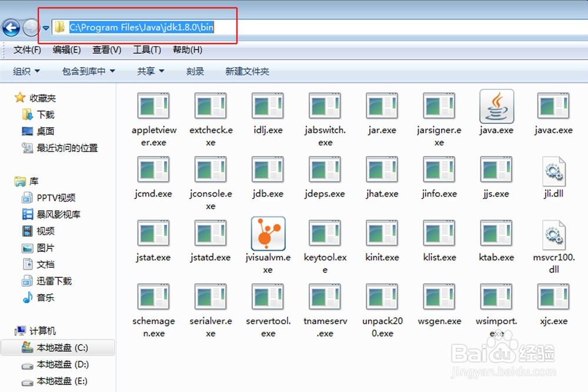Click the address bar path field
Viewport: 588px width, 392px height.
coord(319,27)
